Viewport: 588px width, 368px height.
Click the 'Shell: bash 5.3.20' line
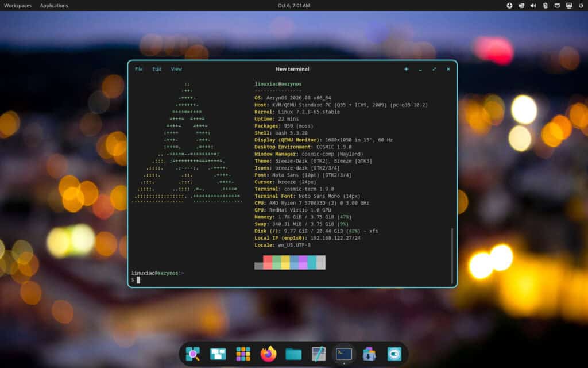coord(281,133)
